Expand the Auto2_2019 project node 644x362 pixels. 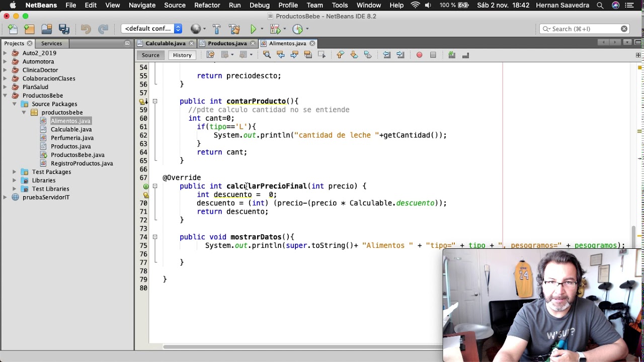tap(5, 53)
